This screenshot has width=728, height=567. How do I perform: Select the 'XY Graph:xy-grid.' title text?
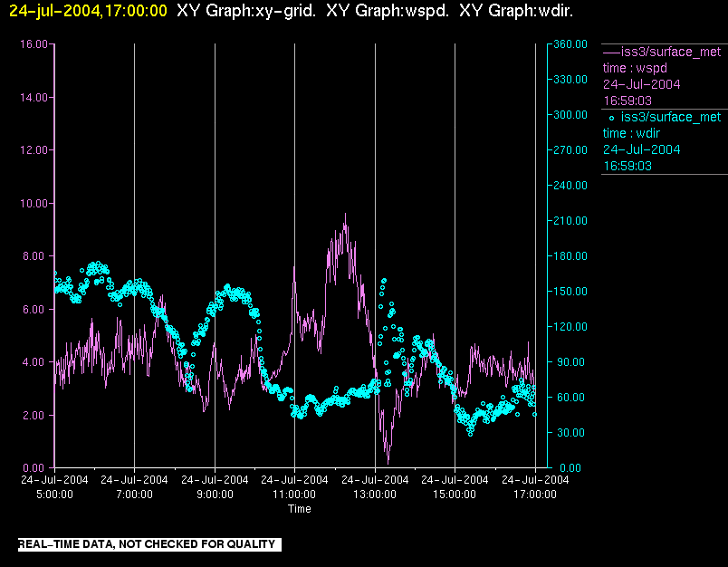(x=246, y=11)
